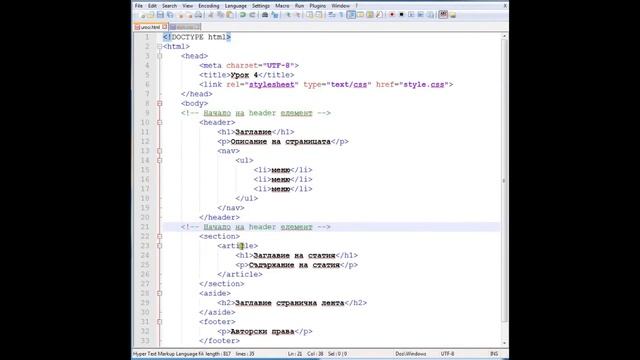Collapse the <aside> fold on line 28

click(x=160, y=293)
